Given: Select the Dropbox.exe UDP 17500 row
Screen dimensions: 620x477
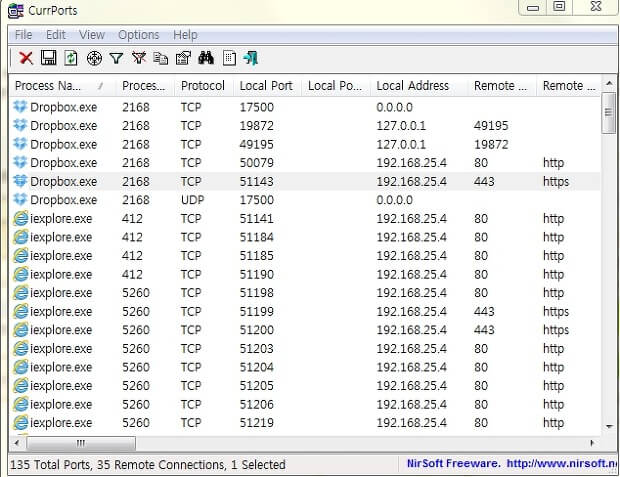Looking at the screenshot, I should point(304,200).
